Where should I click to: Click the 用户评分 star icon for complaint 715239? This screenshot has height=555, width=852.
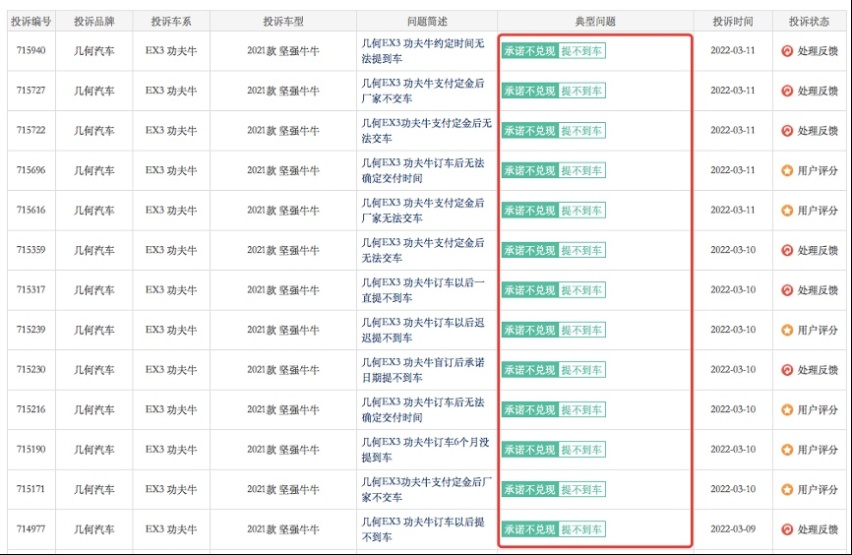787,330
